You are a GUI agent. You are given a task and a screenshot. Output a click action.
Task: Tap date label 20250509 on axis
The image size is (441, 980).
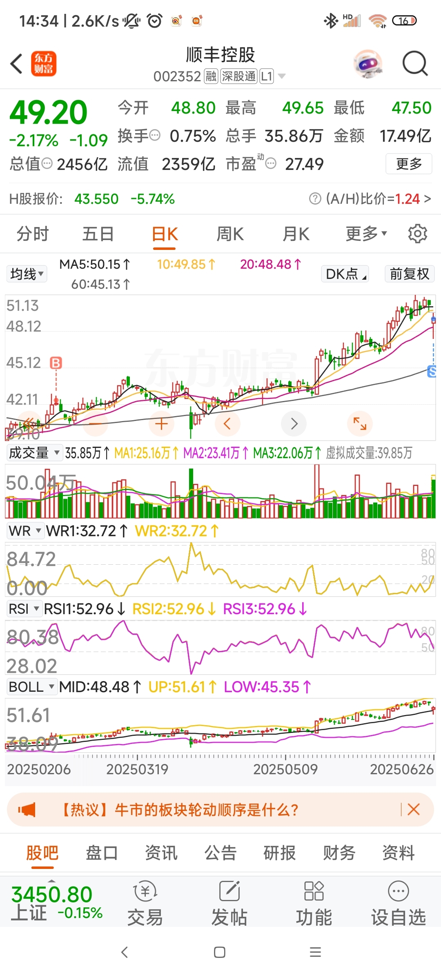click(x=285, y=769)
